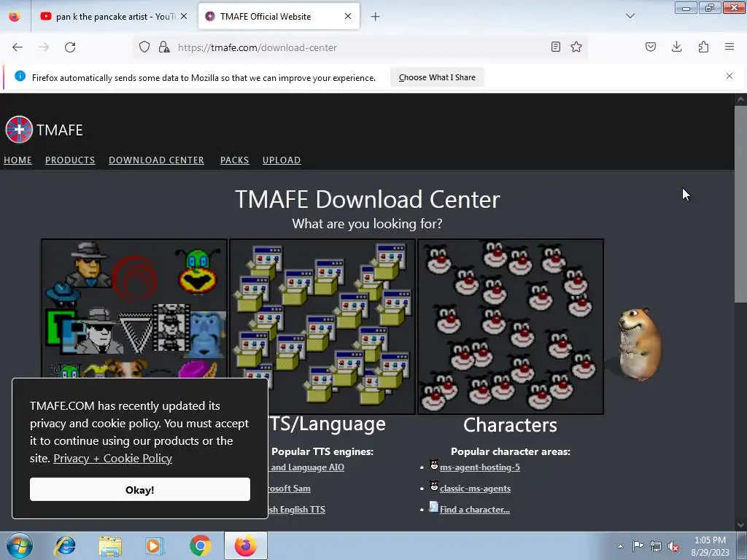Open the UPLOAD nav item
This screenshot has width=747, height=560.
[x=282, y=160]
